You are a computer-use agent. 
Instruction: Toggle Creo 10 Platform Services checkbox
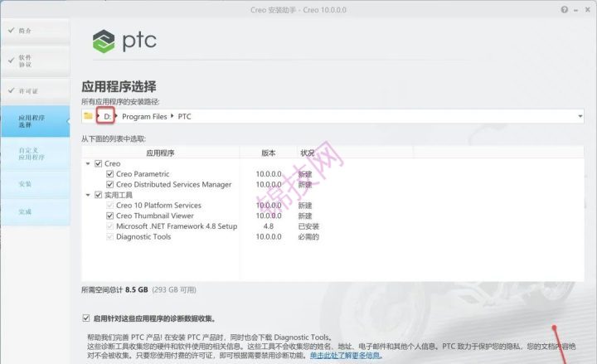pos(110,206)
